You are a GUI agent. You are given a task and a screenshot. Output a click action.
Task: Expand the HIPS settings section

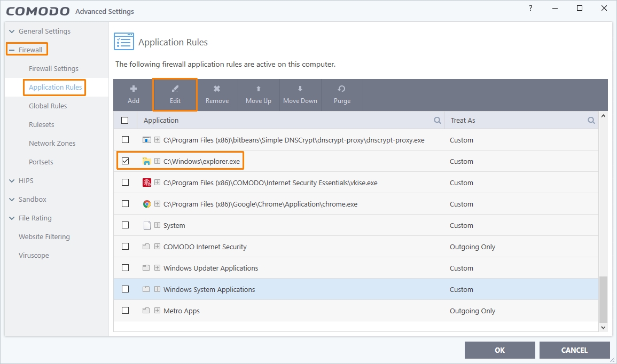12,181
